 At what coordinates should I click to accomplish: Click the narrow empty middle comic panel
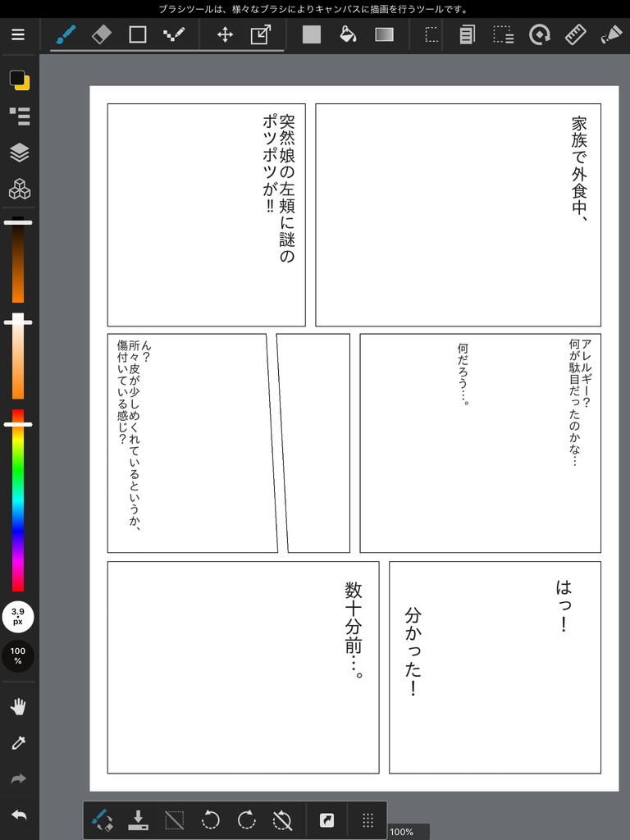pos(316,443)
